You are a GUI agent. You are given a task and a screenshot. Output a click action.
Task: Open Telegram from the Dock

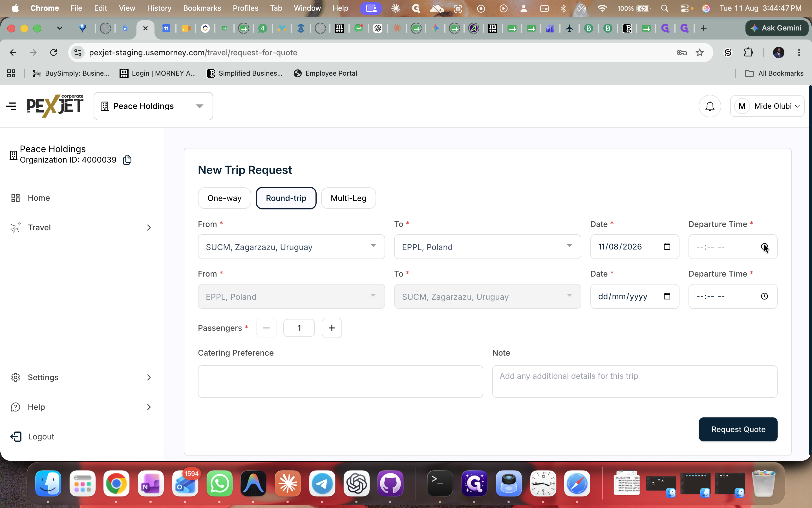click(x=322, y=483)
